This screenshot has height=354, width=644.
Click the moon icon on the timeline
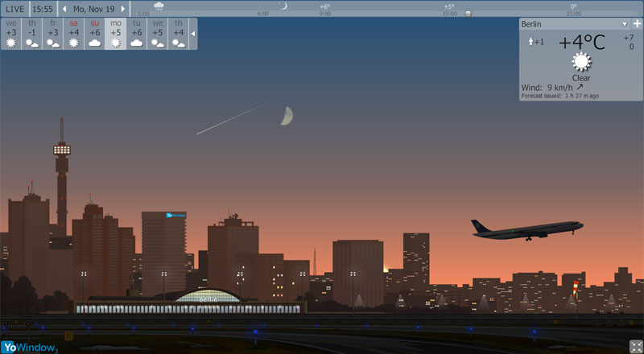[x=283, y=6]
